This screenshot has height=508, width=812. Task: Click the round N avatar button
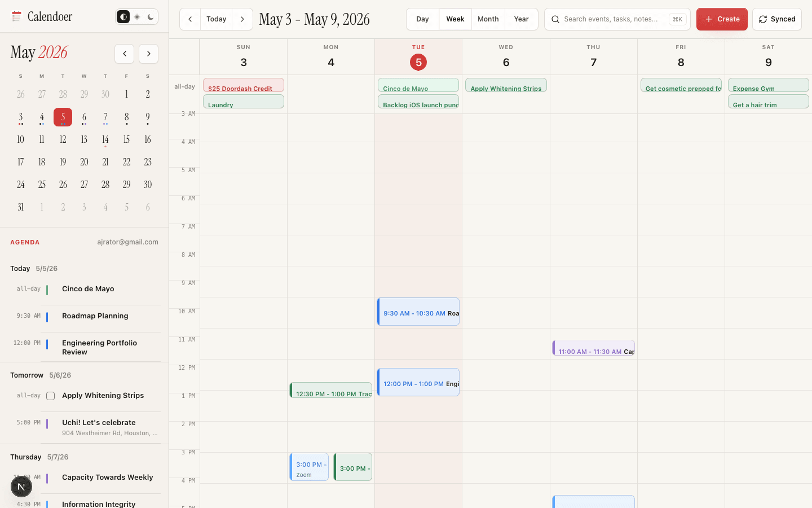(21, 487)
